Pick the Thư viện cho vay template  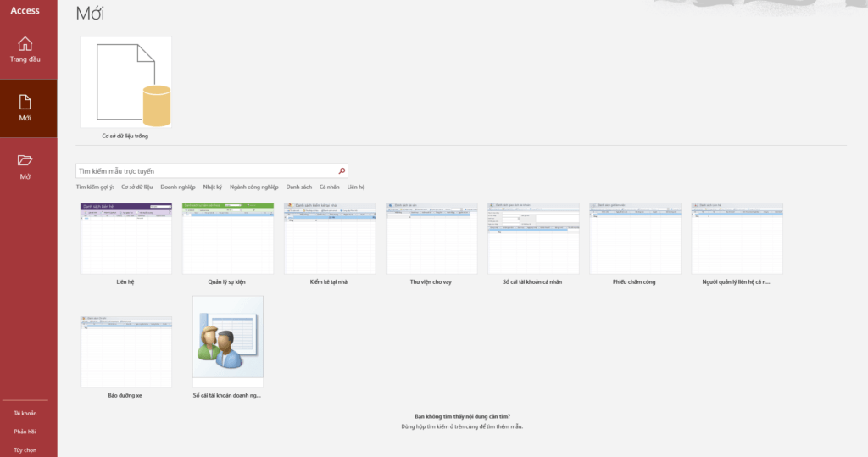click(x=431, y=238)
